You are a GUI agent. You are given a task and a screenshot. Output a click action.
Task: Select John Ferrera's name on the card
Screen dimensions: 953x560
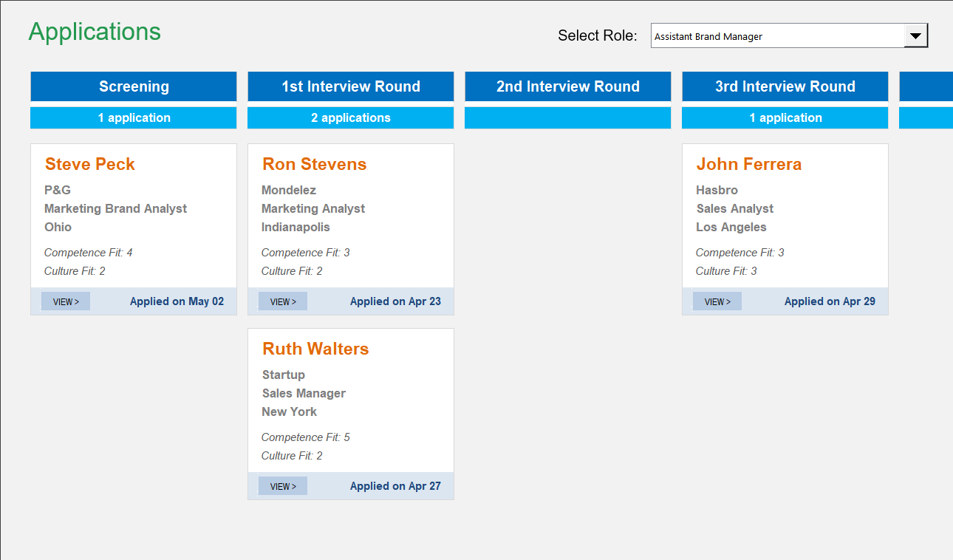(x=748, y=164)
